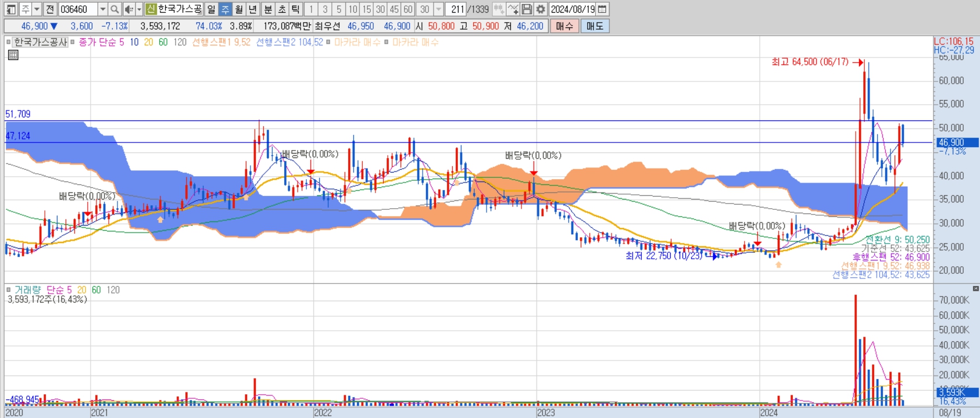This screenshot has height=418, width=980.
Task: Click the green 신 badge icon
Action: pos(151,9)
